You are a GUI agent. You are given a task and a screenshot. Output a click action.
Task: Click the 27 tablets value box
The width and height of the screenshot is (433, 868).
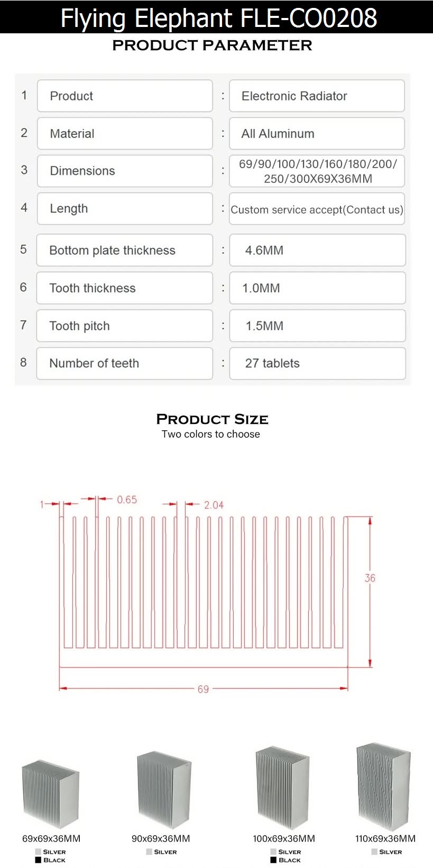[317, 363]
